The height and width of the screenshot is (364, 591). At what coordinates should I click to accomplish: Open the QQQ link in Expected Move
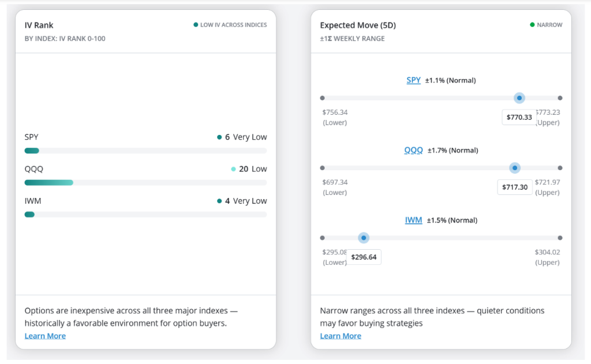413,151
